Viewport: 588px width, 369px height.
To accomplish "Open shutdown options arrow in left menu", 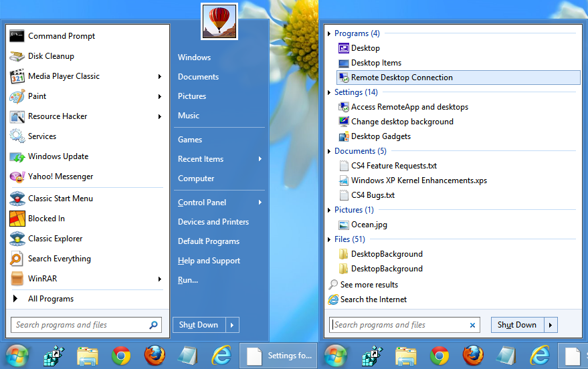I will pos(232,325).
